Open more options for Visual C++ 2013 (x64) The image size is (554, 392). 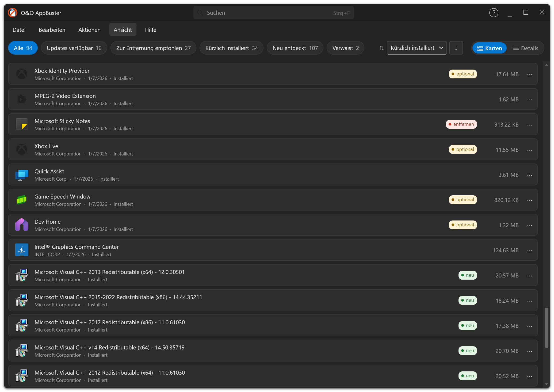point(529,276)
